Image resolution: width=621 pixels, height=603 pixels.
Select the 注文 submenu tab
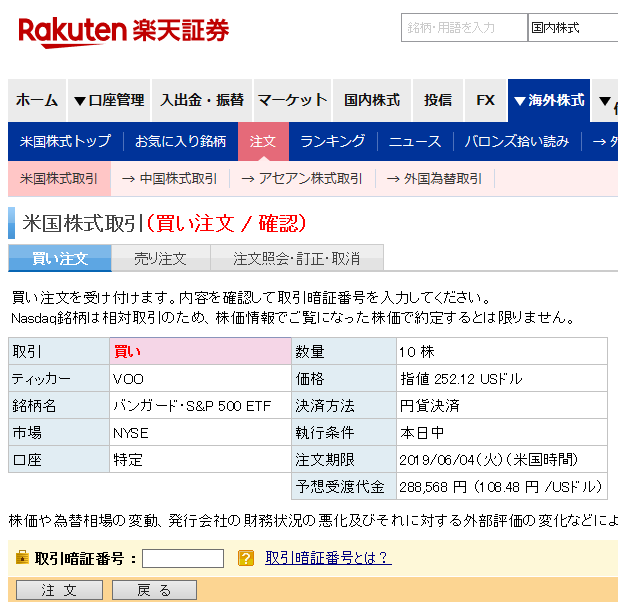[x=263, y=141]
